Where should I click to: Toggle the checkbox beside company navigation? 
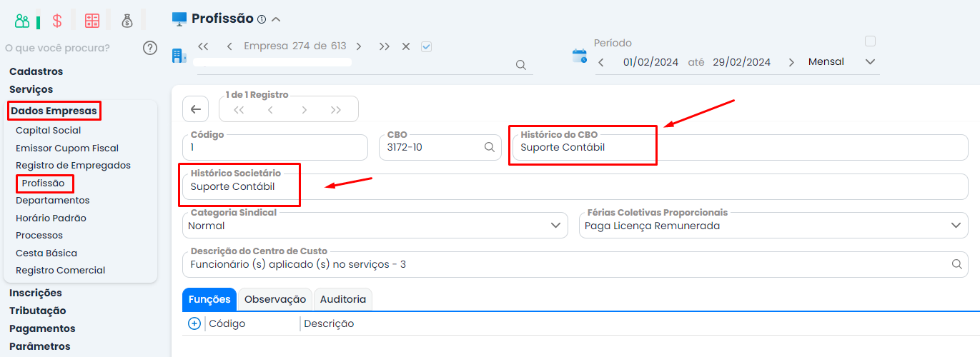[x=427, y=46]
